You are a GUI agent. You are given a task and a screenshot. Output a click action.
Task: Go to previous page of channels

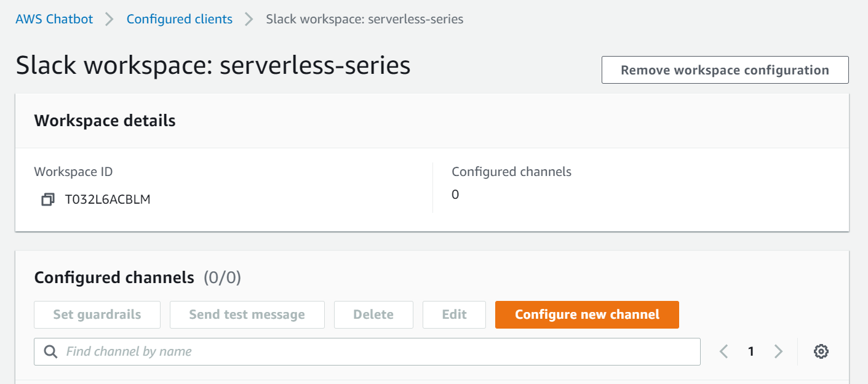tap(723, 351)
